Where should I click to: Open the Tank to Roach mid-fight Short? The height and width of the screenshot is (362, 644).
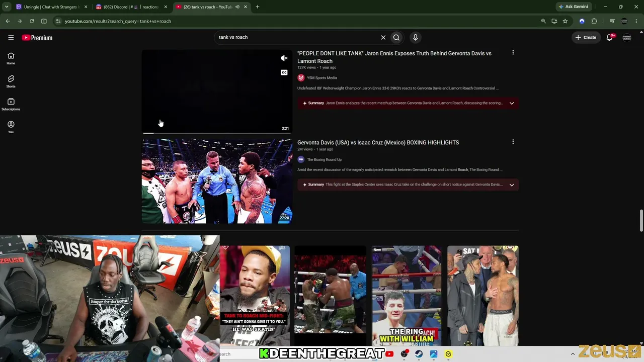(x=255, y=296)
